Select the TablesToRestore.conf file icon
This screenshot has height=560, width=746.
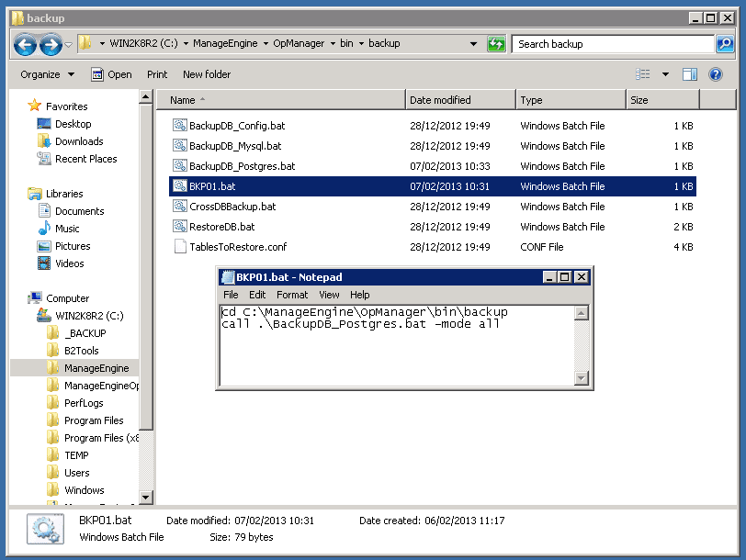pyautogui.click(x=180, y=247)
